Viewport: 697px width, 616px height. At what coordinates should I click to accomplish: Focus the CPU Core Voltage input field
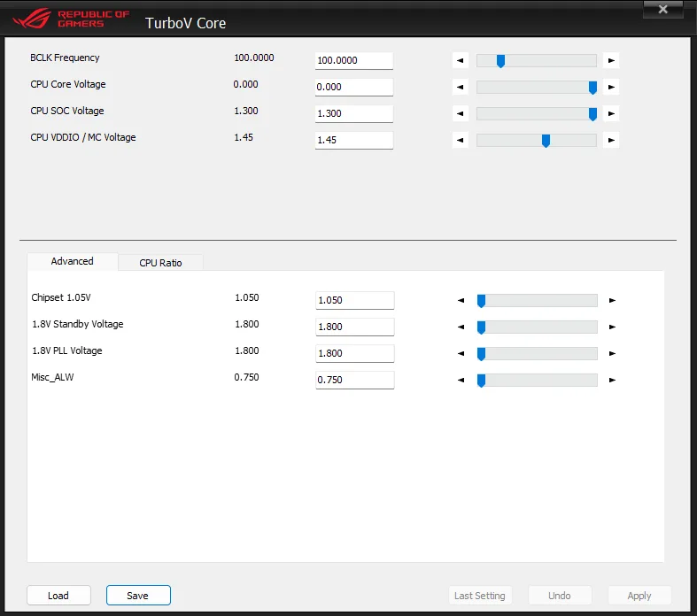(x=354, y=87)
